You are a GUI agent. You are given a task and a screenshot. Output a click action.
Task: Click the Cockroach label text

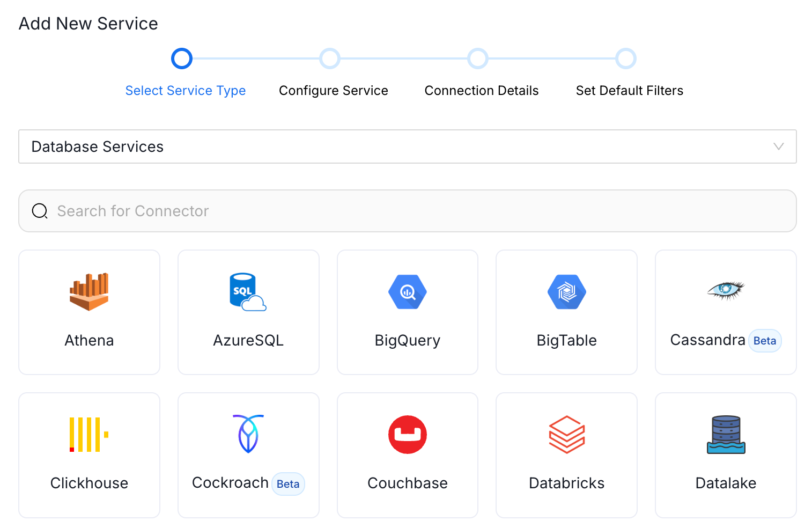pyautogui.click(x=230, y=483)
